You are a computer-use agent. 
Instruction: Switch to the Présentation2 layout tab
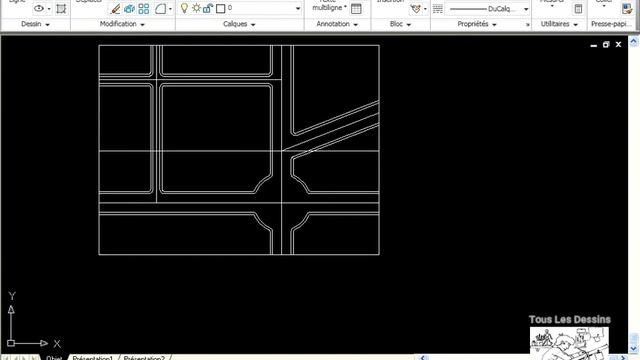click(144, 358)
